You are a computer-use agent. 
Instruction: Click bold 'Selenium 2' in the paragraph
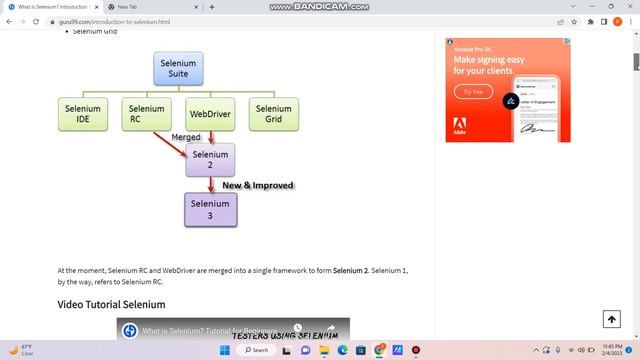click(350, 271)
